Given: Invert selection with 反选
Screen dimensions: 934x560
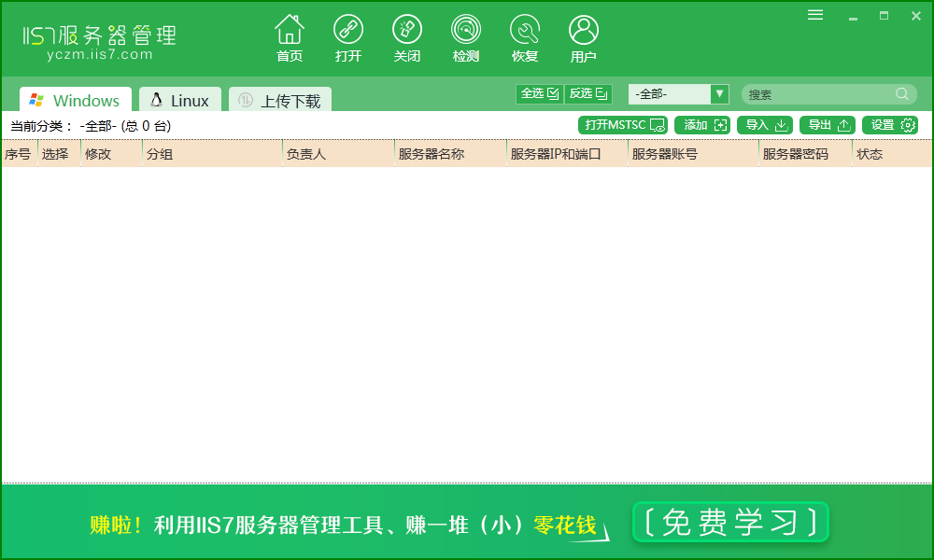Looking at the screenshot, I should point(588,93).
